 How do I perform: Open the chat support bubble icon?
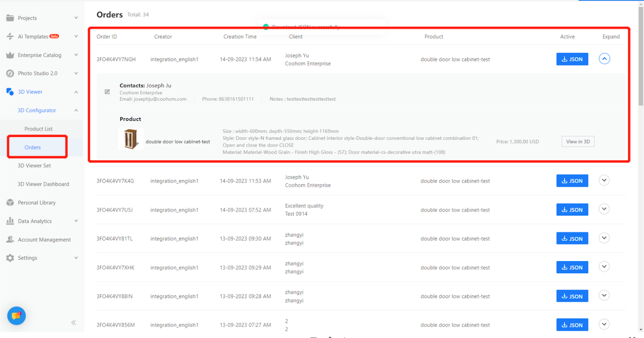17,316
